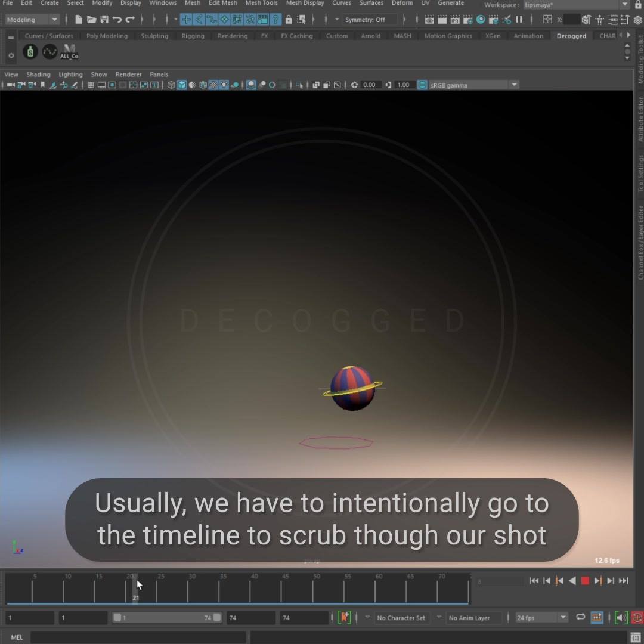644x644 pixels.
Task: Open No Character Set dropdown
Action: pos(401,618)
